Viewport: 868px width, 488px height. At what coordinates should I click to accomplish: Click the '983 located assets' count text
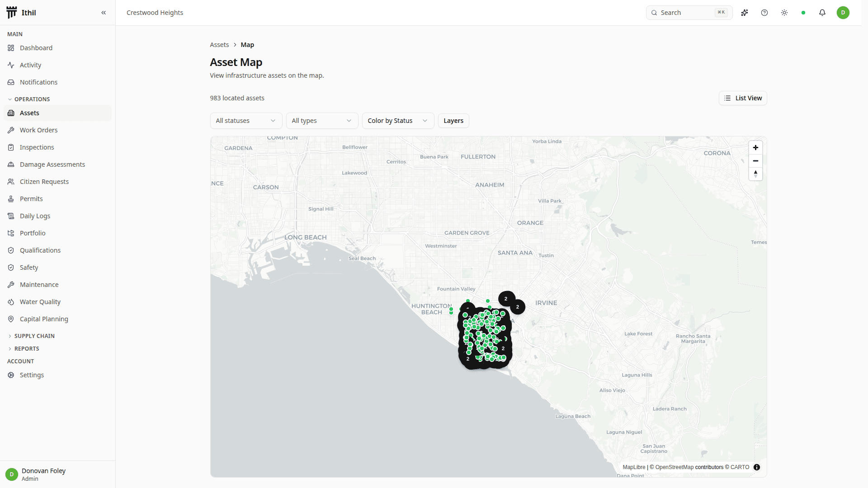tap(237, 98)
